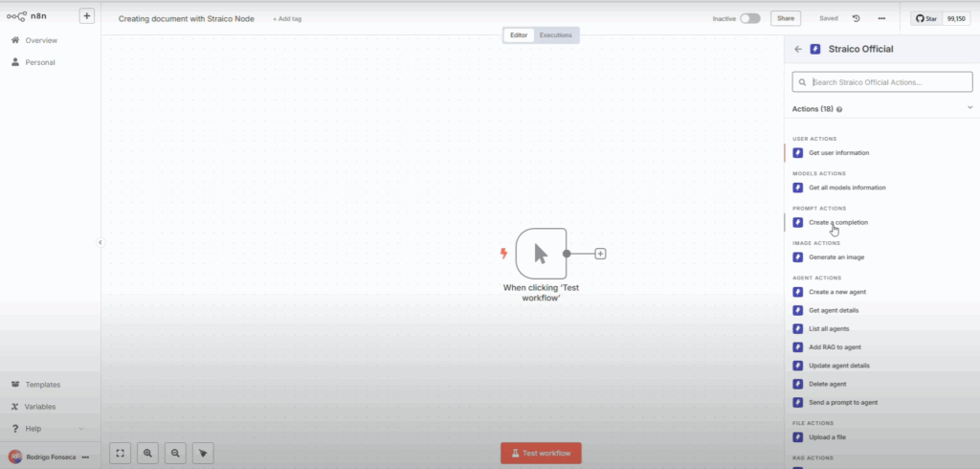This screenshot has height=469, width=980.
Task: Open Personal in the sidebar
Action: click(40, 62)
